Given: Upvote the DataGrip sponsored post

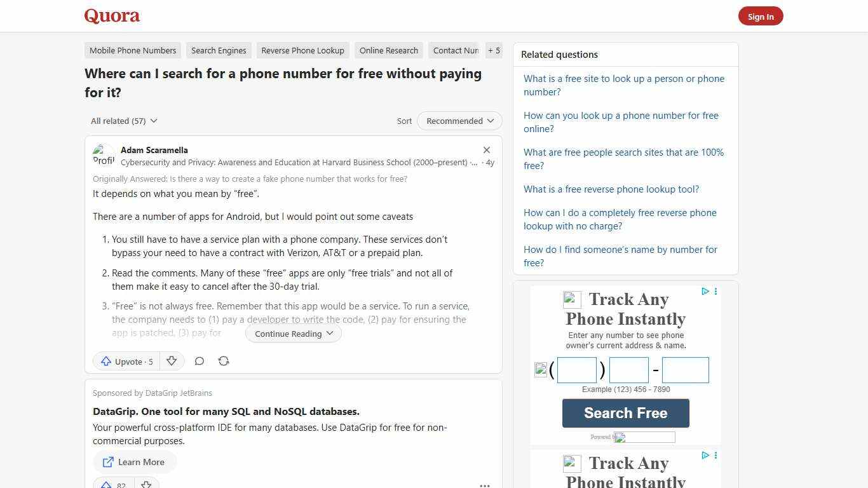Looking at the screenshot, I should tap(113, 484).
